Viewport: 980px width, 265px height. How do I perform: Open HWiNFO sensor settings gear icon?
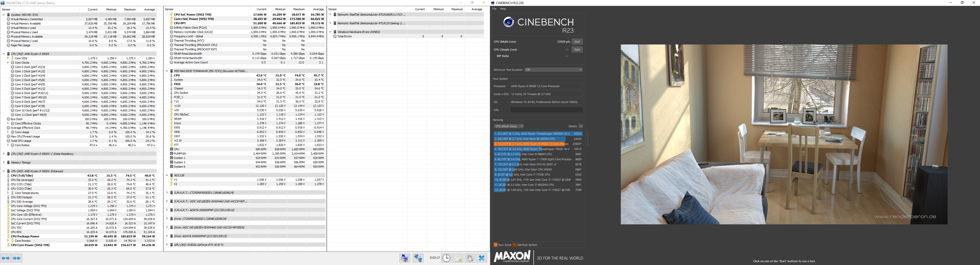point(470,258)
